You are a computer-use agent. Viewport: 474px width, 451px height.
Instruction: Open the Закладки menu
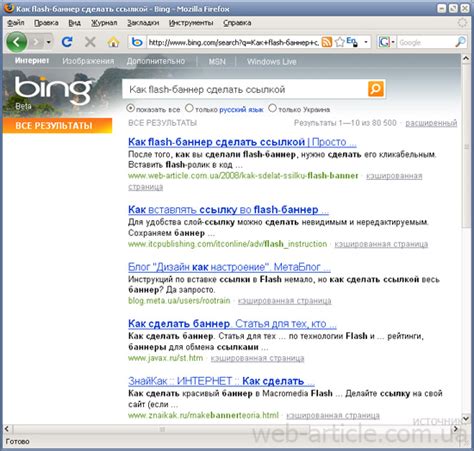click(143, 23)
